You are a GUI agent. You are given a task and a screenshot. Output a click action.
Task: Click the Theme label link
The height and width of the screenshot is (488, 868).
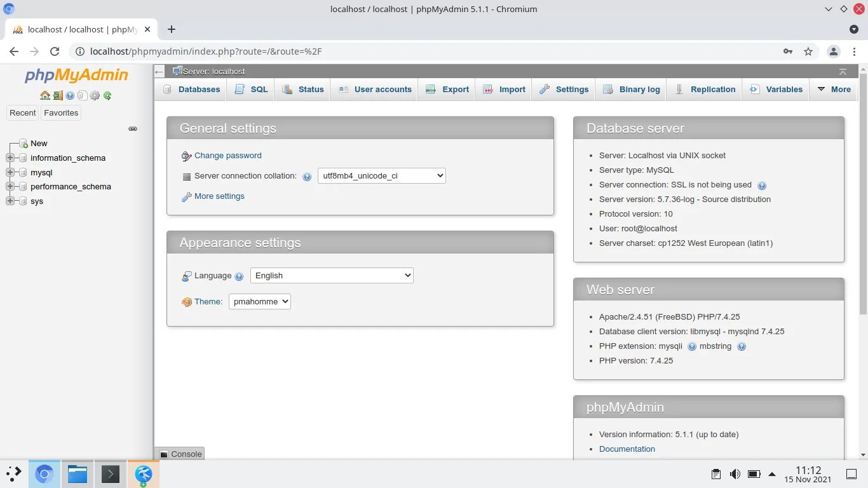tap(208, 302)
